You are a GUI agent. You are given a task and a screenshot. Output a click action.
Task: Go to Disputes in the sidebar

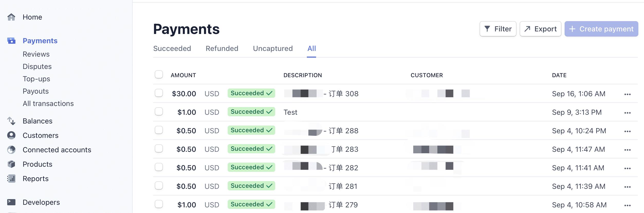coord(37,66)
